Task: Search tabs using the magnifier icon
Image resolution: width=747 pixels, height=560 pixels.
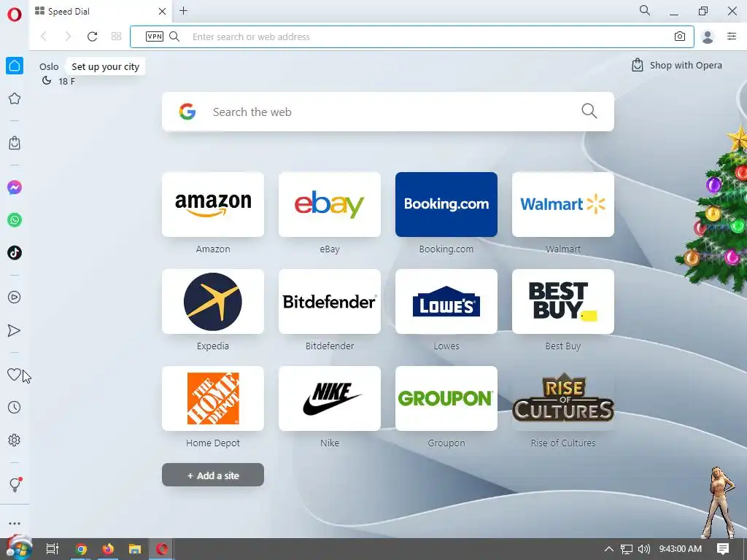Action: click(x=645, y=10)
